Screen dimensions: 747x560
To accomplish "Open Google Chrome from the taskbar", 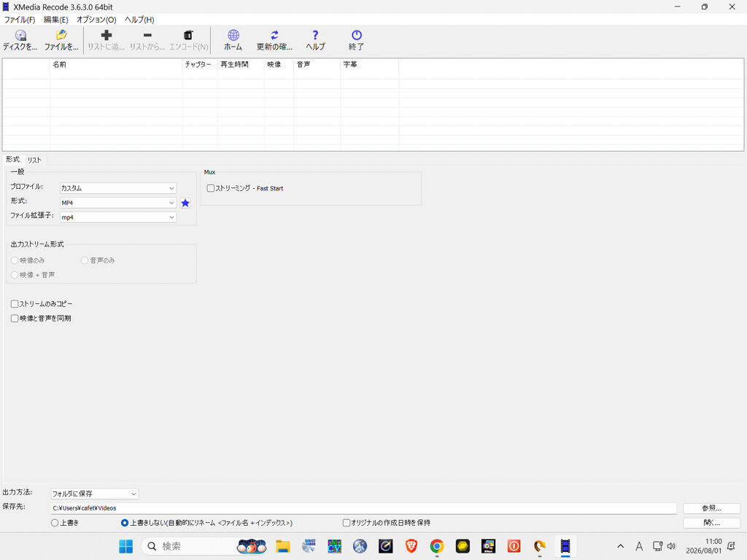I will click(437, 546).
